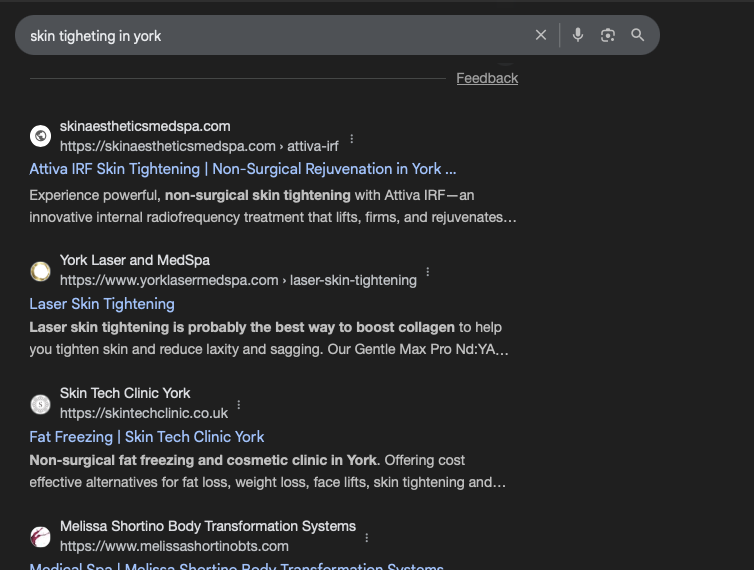Screen dimensions: 754x570
Task: Open three-dot menu for Melissa Shortino result
Action: (367, 538)
